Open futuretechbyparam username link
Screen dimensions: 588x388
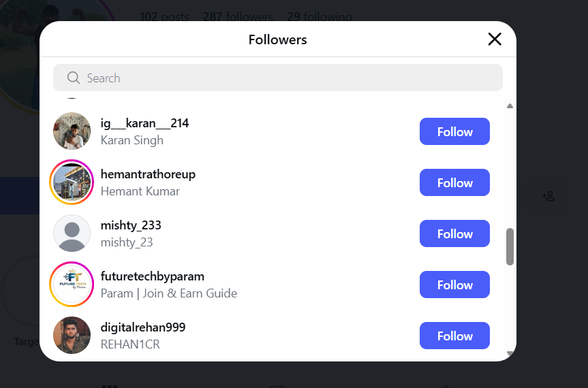pos(153,276)
